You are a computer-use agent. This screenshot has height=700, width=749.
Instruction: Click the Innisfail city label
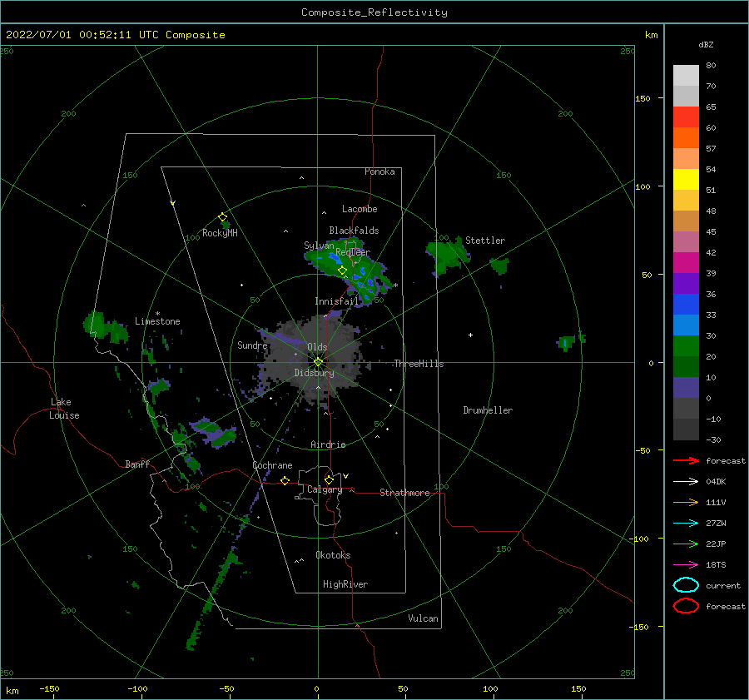click(x=336, y=301)
